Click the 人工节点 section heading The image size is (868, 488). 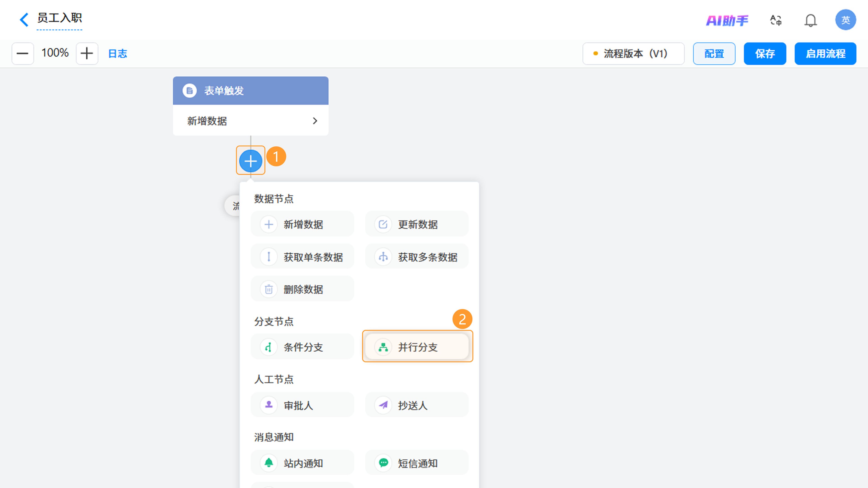[274, 380]
